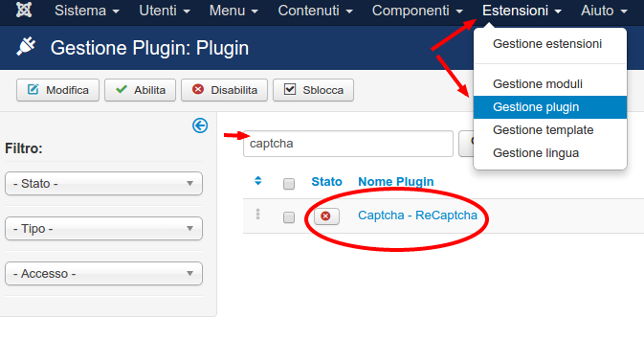Click the search field containing captcha
The height and width of the screenshot is (363, 644).
348,144
